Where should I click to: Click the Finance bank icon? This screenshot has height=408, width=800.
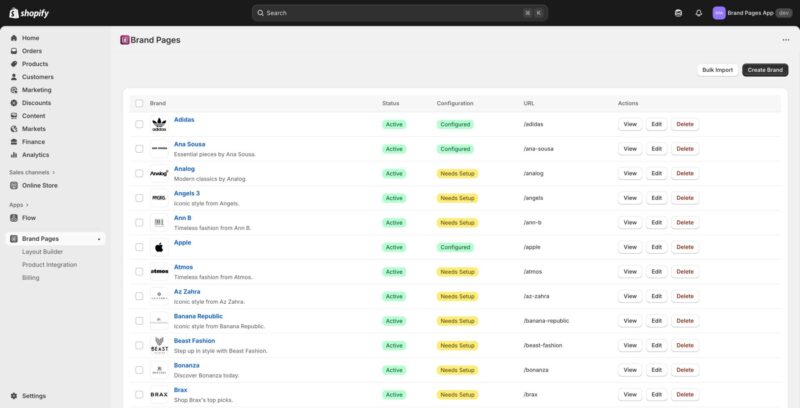[x=14, y=142]
